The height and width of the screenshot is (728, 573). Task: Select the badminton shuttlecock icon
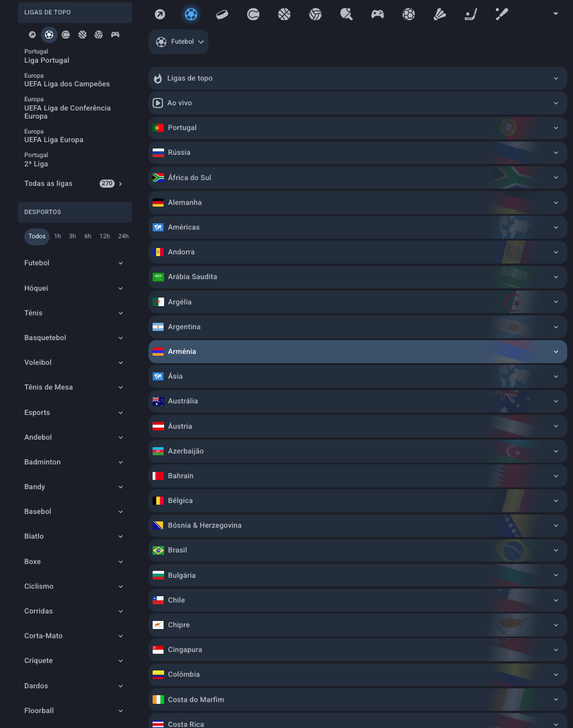coord(440,14)
